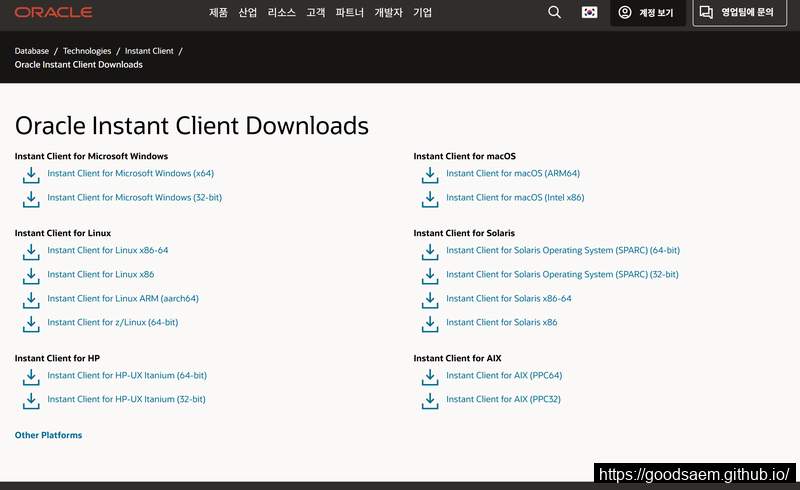Click download icon for z/Linux (64-bit)
This screenshot has height=490, width=800.
(x=31, y=324)
